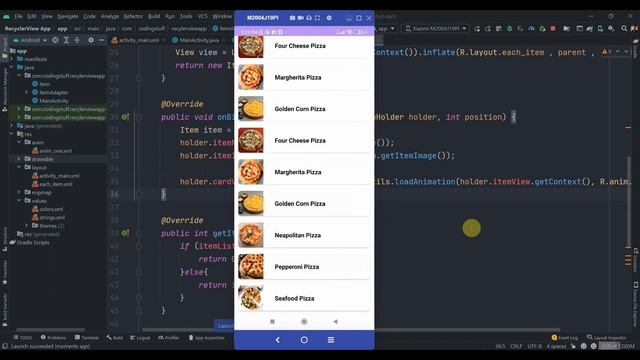The image size is (640, 360).
Task: Open strings.xml in the project tree
Action: pos(49,217)
